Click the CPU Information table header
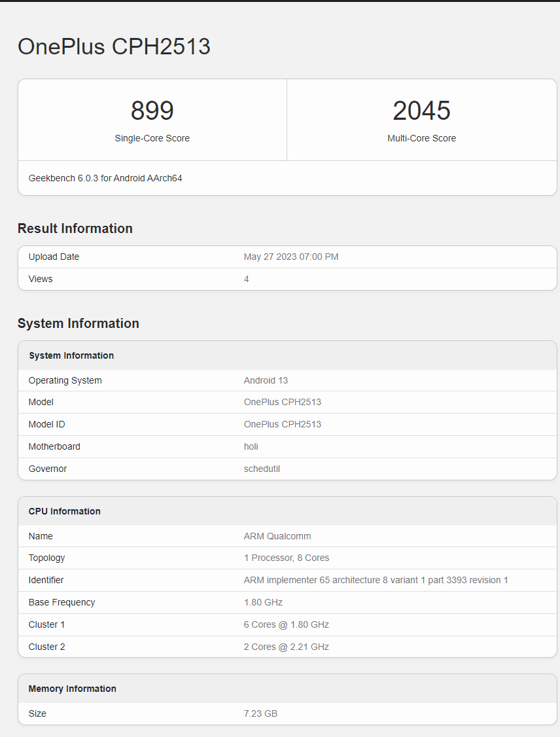This screenshot has height=737, width=560. [x=65, y=511]
